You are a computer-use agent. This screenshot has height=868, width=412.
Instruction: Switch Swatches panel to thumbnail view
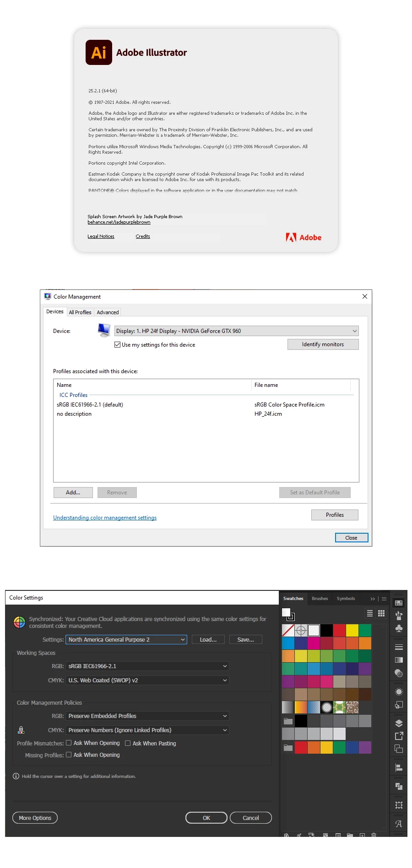[x=381, y=613]
